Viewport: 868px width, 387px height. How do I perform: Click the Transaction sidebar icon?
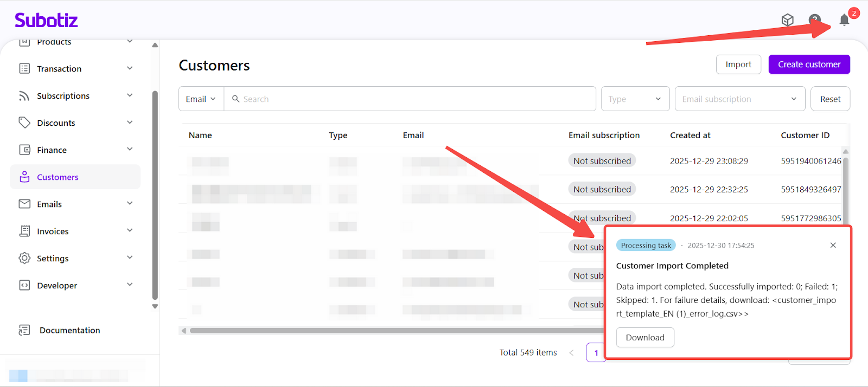coord(24,68)
